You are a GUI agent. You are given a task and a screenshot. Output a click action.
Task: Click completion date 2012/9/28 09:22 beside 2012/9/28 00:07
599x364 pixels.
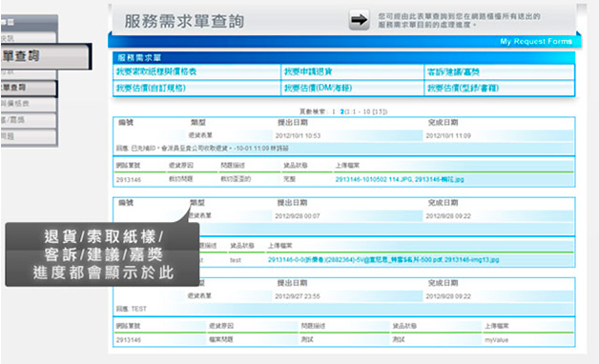point(448,216)
